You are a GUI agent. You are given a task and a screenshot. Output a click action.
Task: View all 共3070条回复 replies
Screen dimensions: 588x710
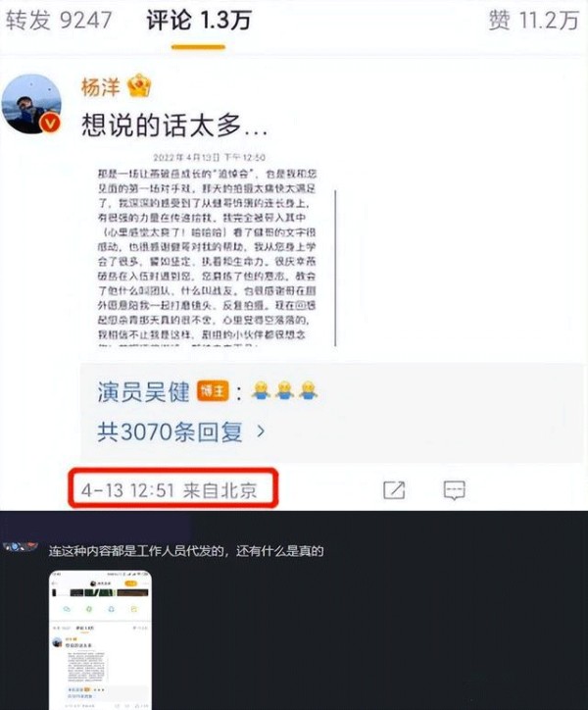pyautogui.click(x=170, y=431)
